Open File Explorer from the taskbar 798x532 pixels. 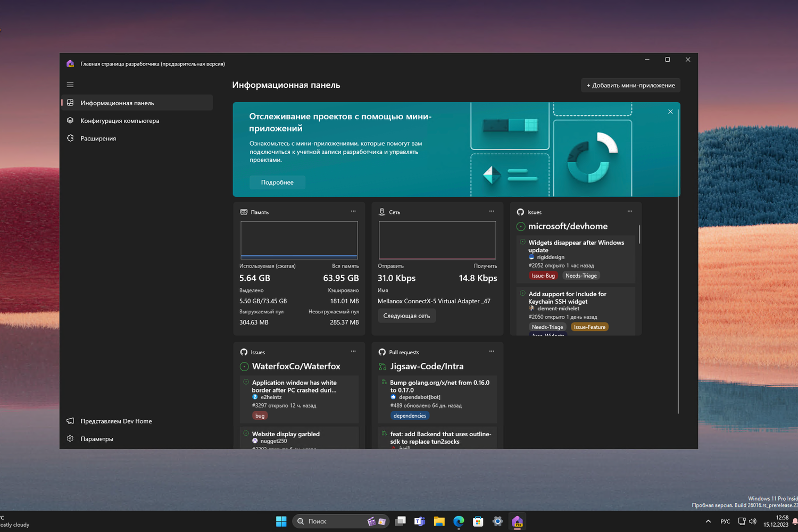pyautogui.click(x=439, y=521)
